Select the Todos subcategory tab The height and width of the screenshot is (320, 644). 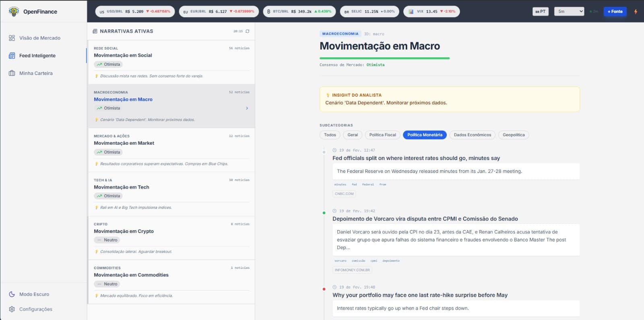(x=330, y=135)
